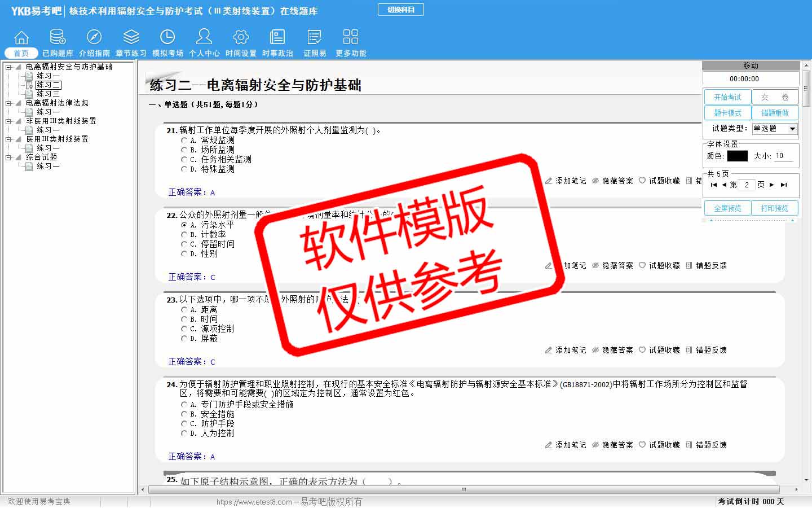Viewport: 812px width, 508px height.
Task: Open 章节练习 chapter practice icon
Action: [x=131, y=38]
